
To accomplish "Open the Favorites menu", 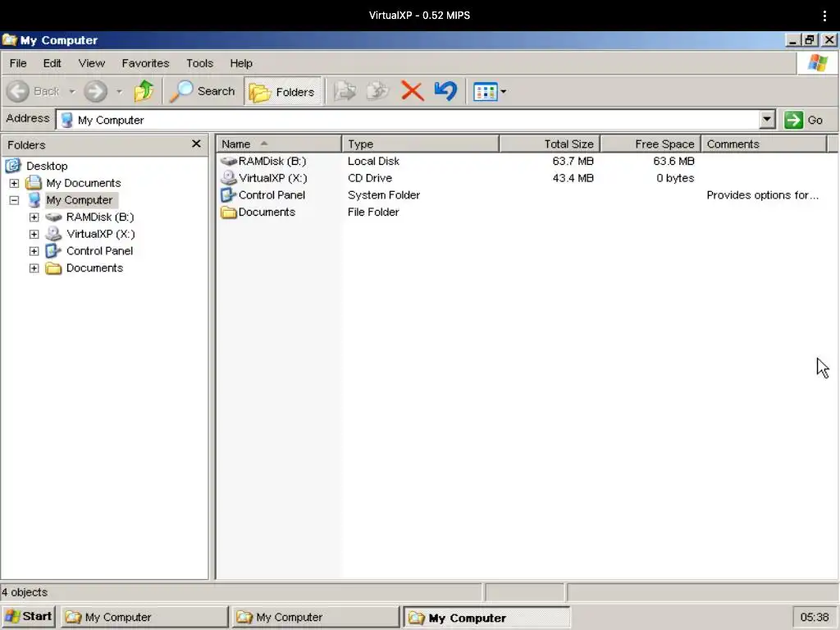I will (145, 63).
